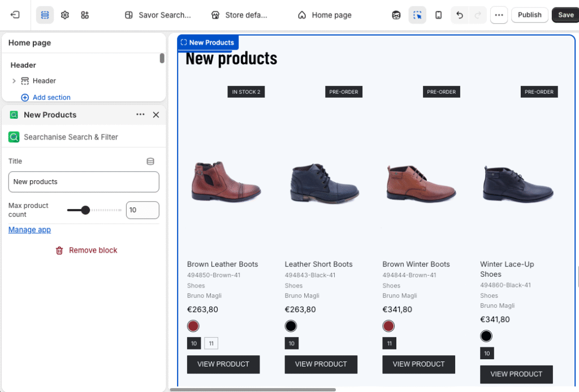The width and height of the screenshot is (579, 392).
Task: Open the Store default market selector
Action: point(239,15)
